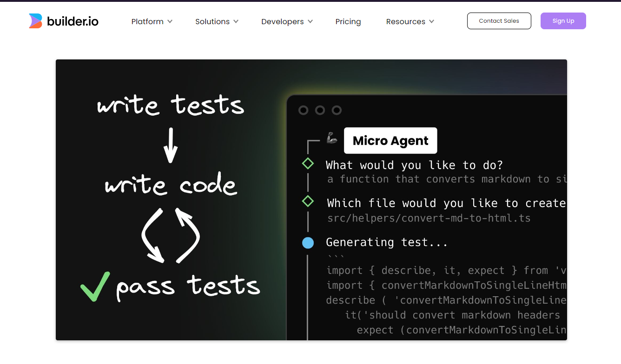Click the src/helpers/convert-md-to-html.ts file path
621x364 pixels.
[x=429, y=218]
